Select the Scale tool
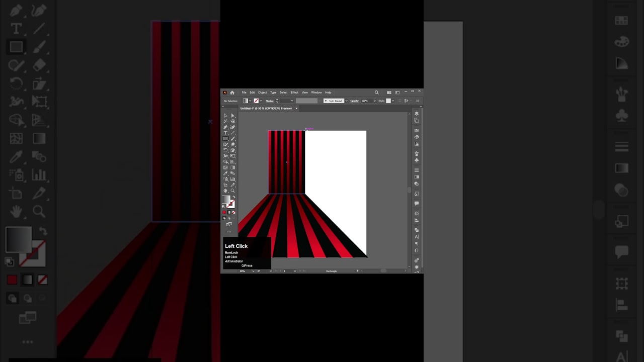This screenshot has width=644, height=362. [x=233, y=150]
